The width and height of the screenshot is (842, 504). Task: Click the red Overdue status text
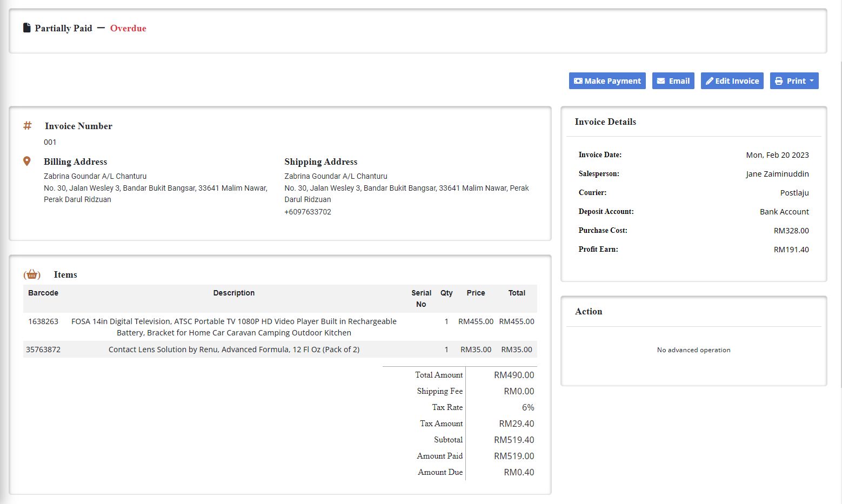(128, 28)
